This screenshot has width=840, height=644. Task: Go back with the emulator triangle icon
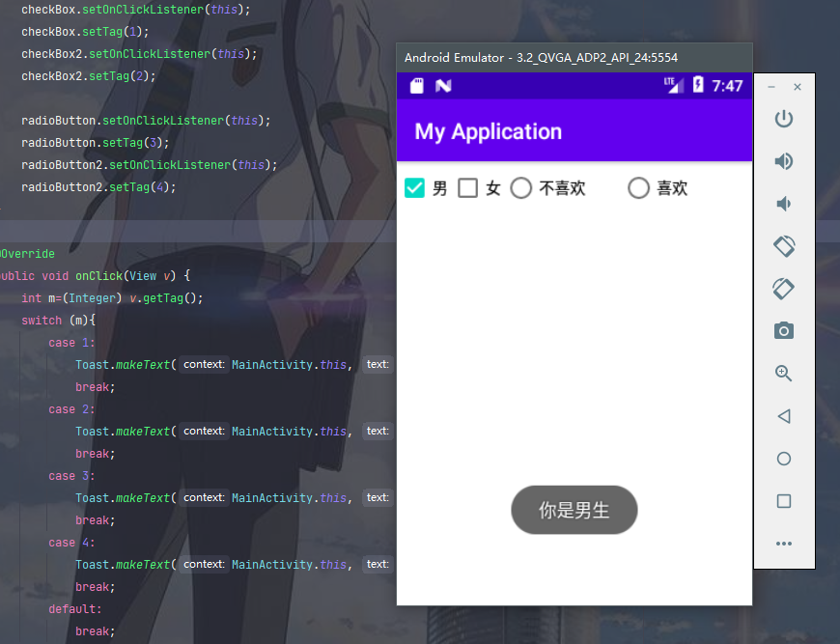784,416
